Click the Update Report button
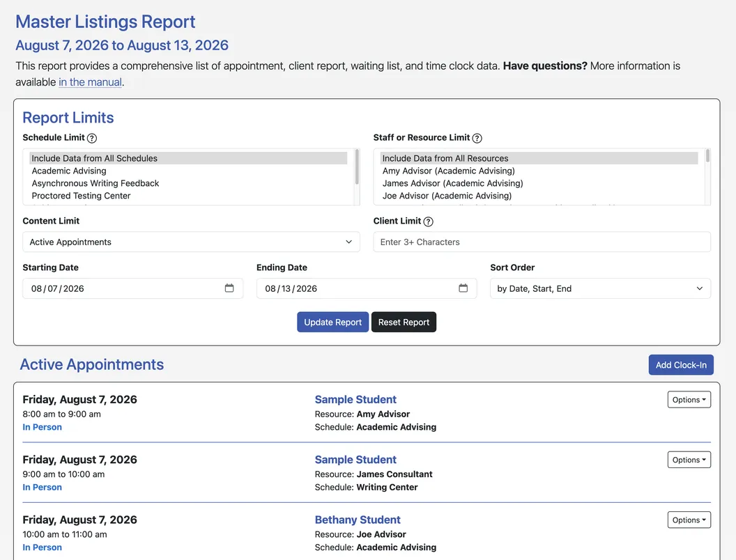 click(x=332, y=322)
